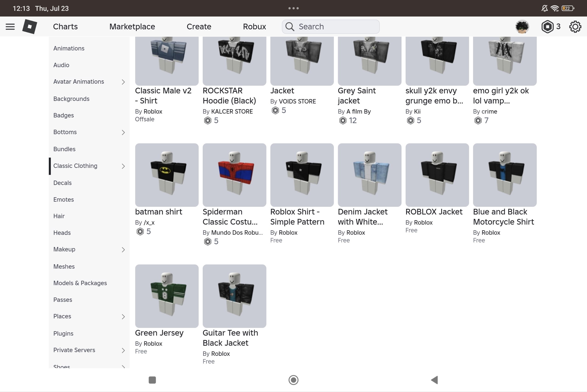Visit creator KALCER STORE
The height and width of the screenshot is (392, 587).
coord(232,111)
